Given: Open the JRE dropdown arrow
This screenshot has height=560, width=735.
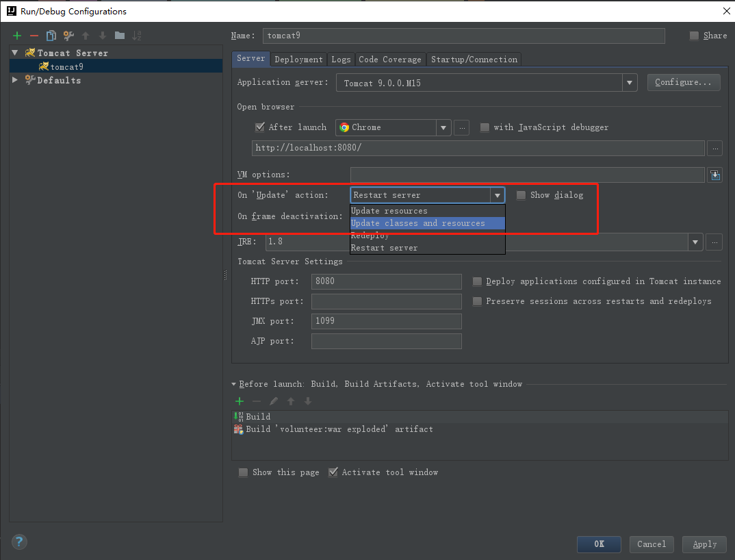Looking at the screenshot, I should pyautogui.click(x=695, y=242).
